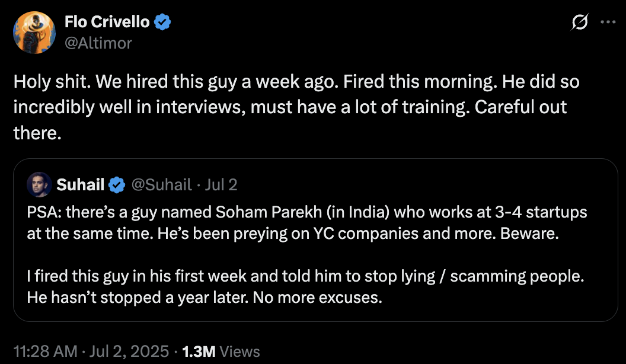This screenshot has height=364, width=626.
Task: Open the three-dot more options menu
Action: pos(608,23)
